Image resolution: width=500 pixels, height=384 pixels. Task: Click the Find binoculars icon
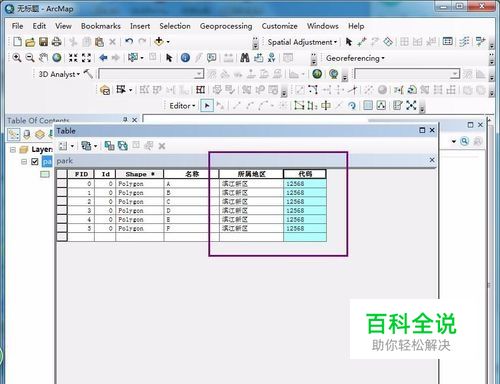point(245,58)
